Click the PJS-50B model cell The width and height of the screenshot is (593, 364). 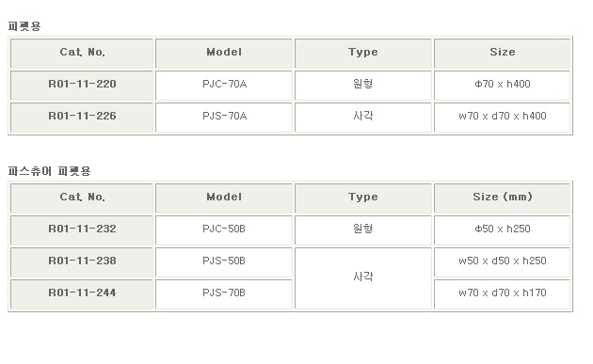click(224, 262)
